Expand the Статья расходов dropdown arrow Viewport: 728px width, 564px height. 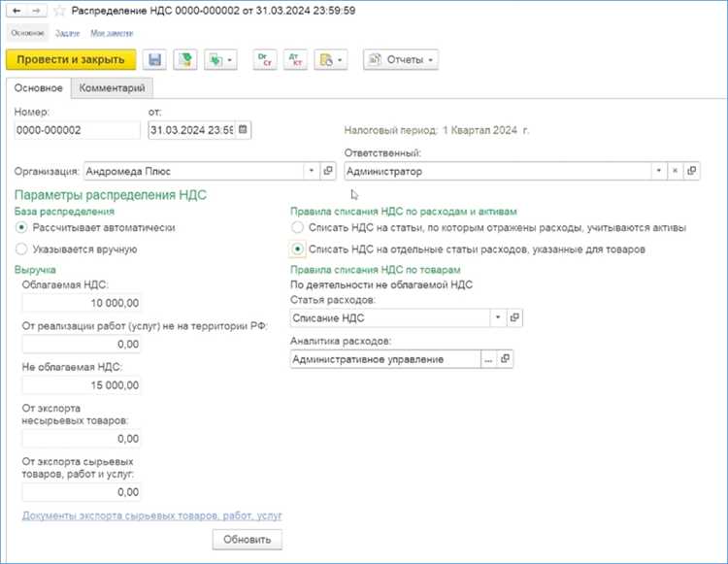498,317
